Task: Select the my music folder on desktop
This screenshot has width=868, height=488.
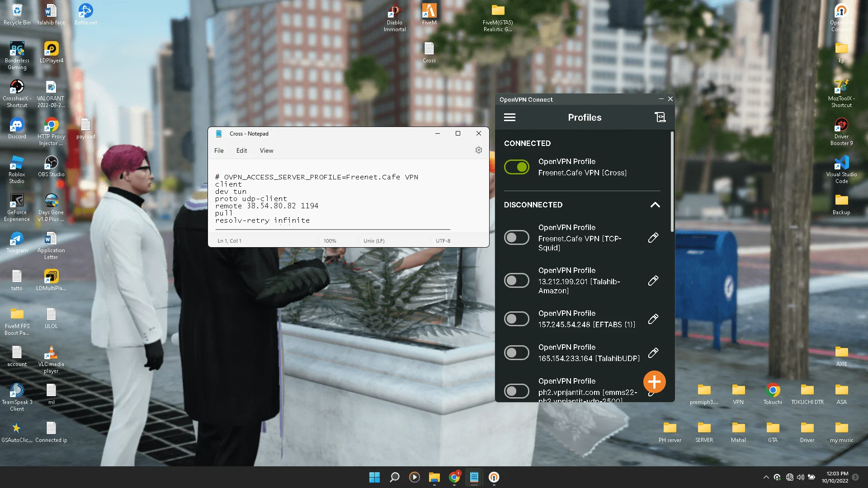Action: (x=842, y=432)
